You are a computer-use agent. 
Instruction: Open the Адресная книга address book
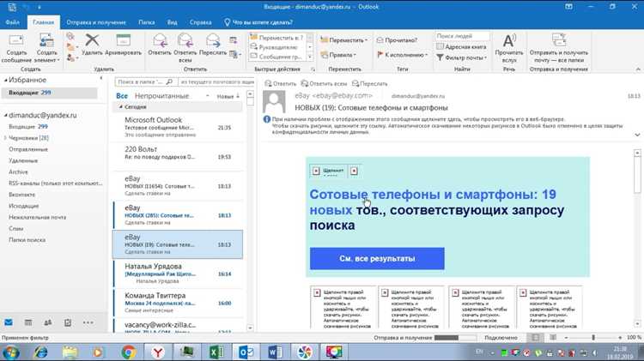pos(461,47)
